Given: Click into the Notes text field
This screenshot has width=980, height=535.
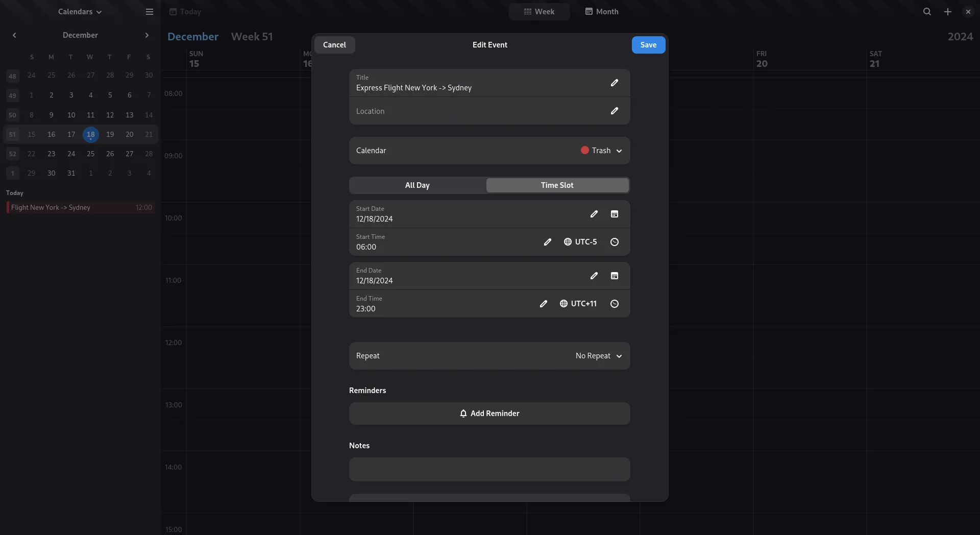Looking at the screenshot, I should click(489, 469).
